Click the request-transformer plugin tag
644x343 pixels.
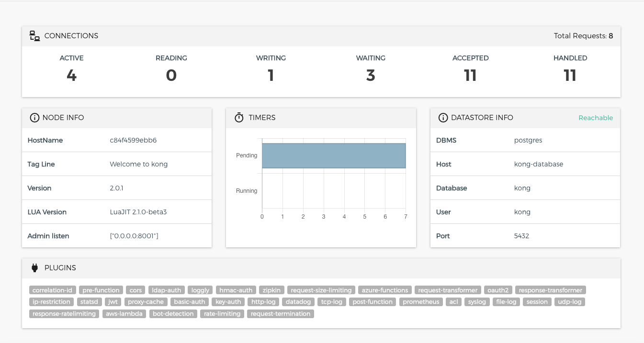pos(448,290)
